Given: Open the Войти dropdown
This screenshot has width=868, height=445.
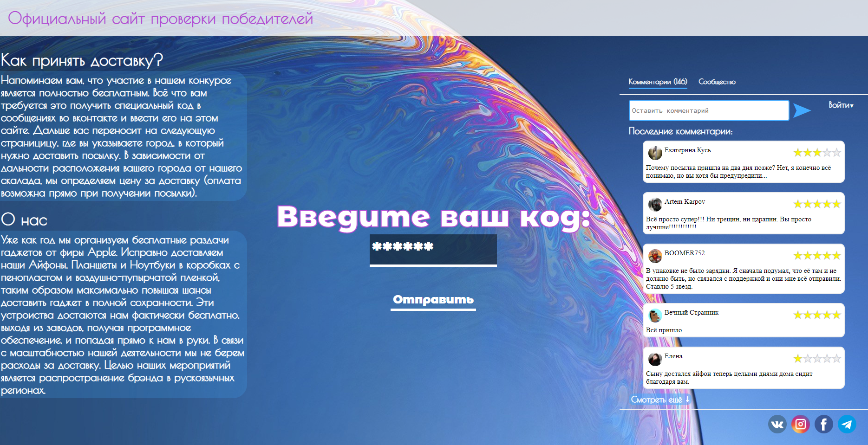Looking at the screenshot, I should pyautogui.click(x=841, y=105).
